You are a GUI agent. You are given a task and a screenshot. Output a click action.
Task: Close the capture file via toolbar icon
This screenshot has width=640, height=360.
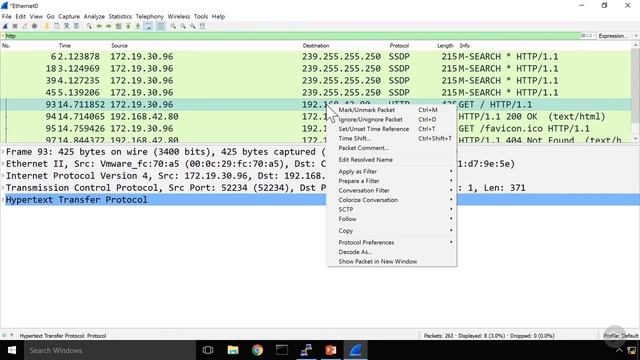[x=67, y=26]
